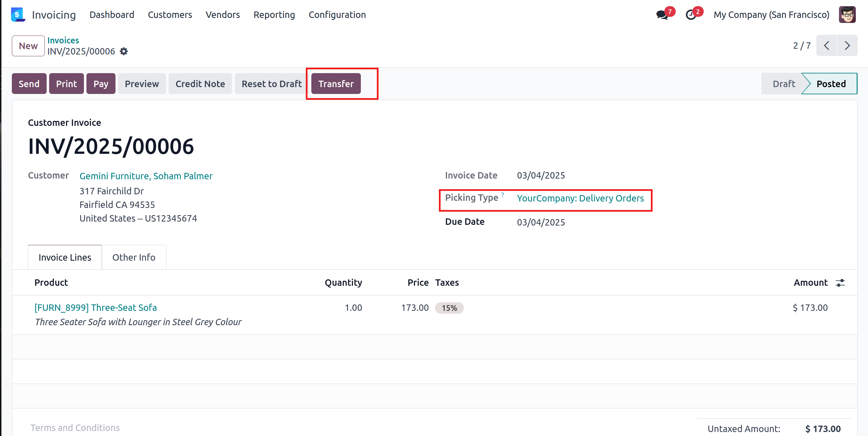868x436 pixels.
Task: Open the Configuration dropdown menu
Action: pos(337,15)
